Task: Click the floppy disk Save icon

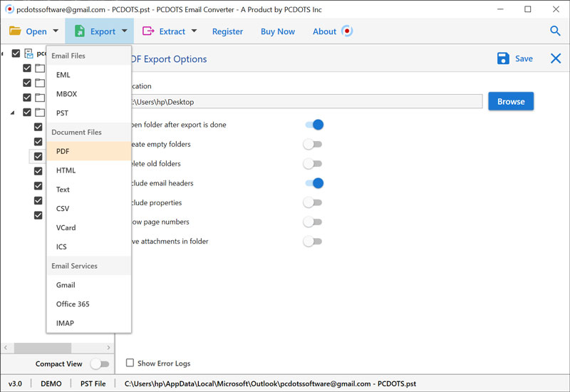Action: tap(503, 58)
